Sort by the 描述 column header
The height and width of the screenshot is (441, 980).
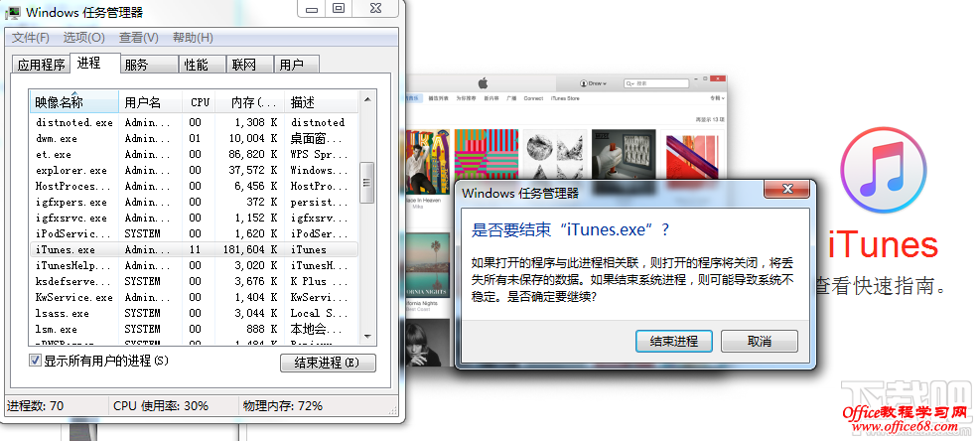(322, 102)
